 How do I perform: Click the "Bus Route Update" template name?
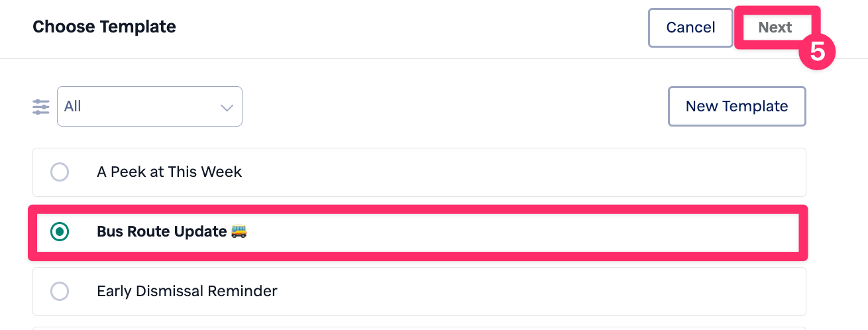(162, 231)
